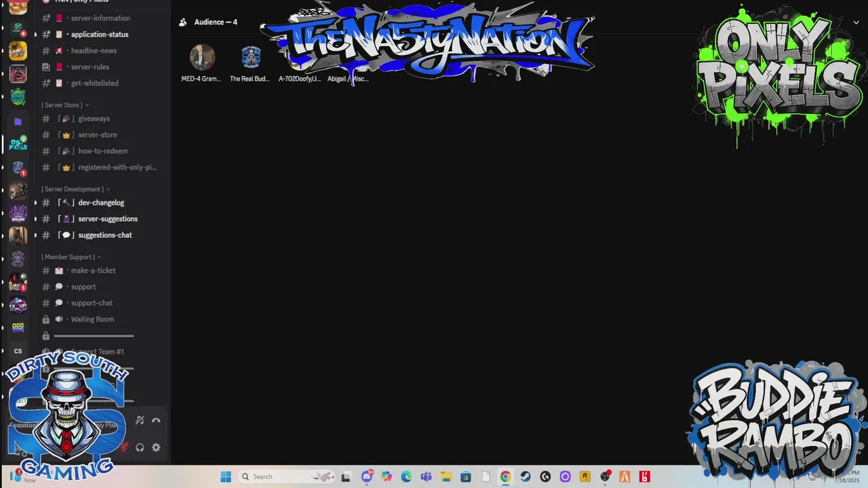Expand the chevron at top right corner
The height and width of the screenshot is (488, 868).
(856, 22)
